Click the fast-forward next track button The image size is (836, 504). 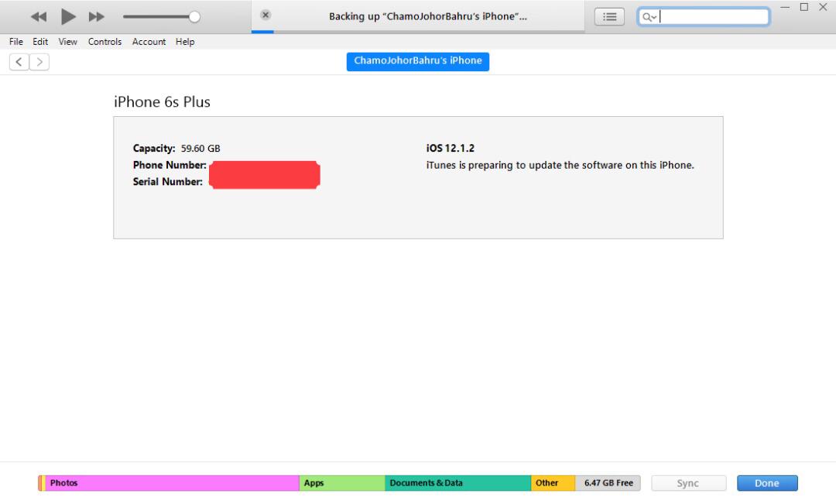tap(97, 16)
